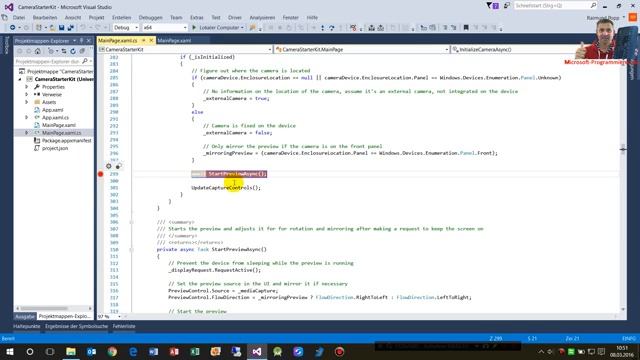Open the Haltepunkte panel tab

tap(27, 326)
